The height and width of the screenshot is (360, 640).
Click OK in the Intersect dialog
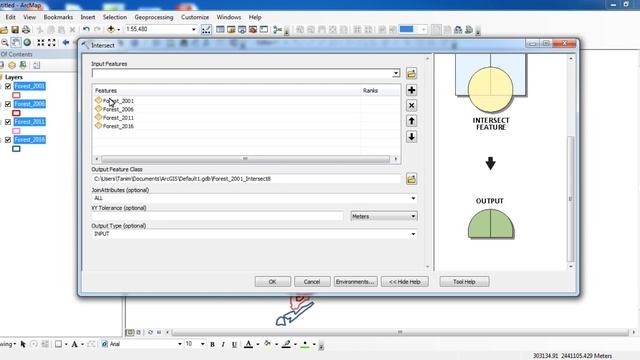273,282
